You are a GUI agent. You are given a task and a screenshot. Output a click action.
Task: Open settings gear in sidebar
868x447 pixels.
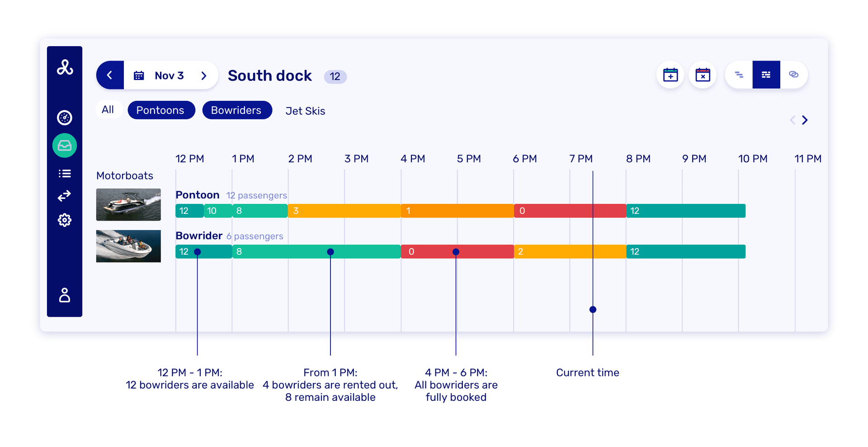tap(65, 220)
